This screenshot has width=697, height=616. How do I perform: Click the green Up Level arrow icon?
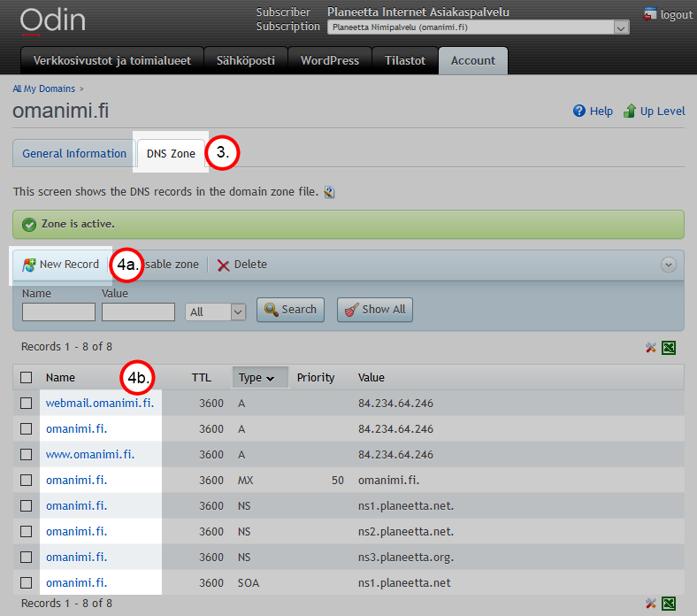pyautogui.click(x=630, y=111)
